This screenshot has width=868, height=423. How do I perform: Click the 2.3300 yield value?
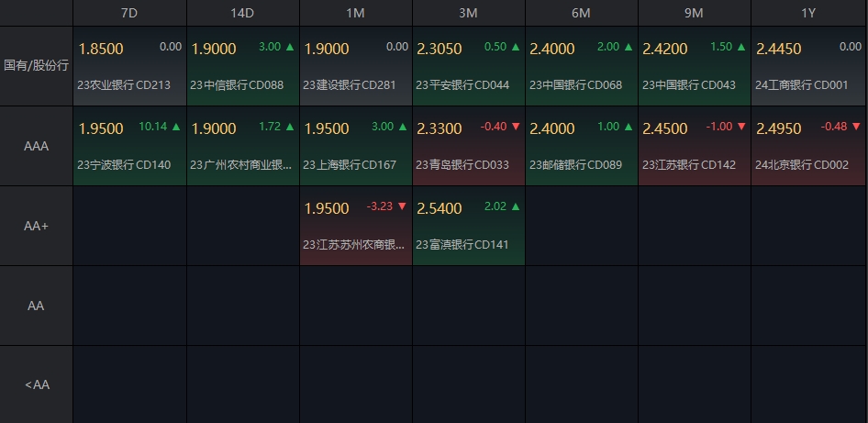tap(439, 128)
